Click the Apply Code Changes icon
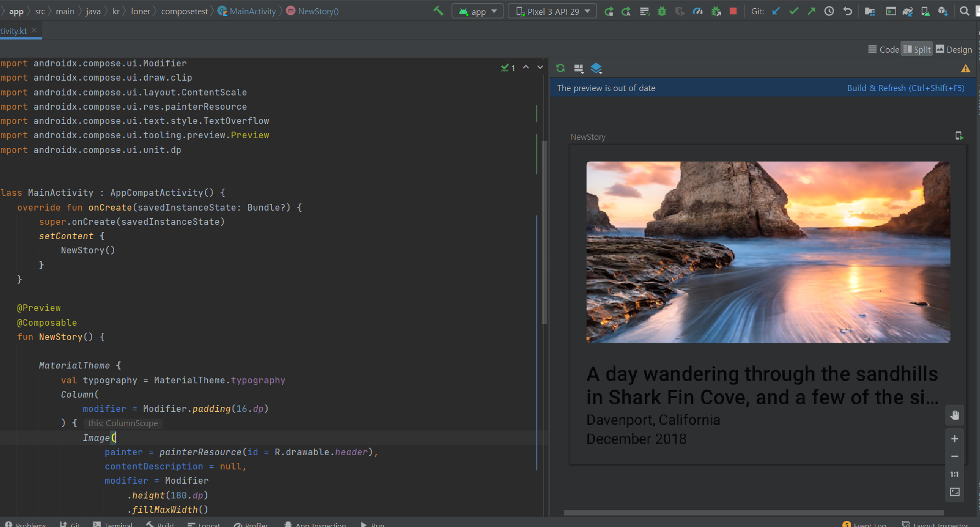The image size is (980, 527). [644, 11]
